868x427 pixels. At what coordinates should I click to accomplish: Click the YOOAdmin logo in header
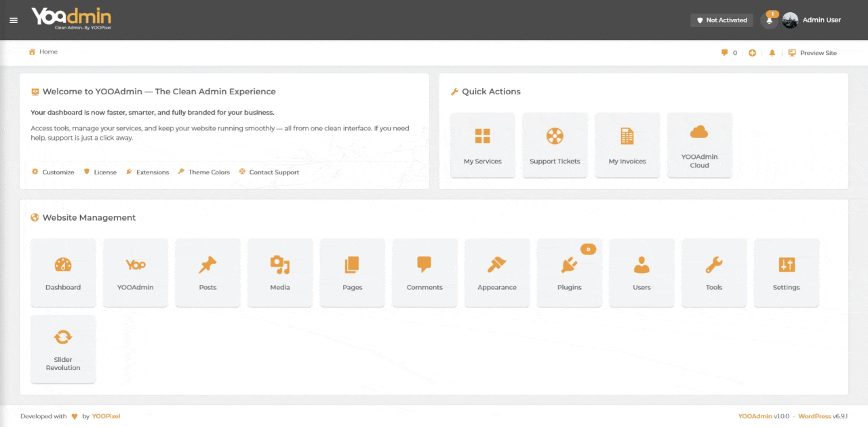point(71,18)
